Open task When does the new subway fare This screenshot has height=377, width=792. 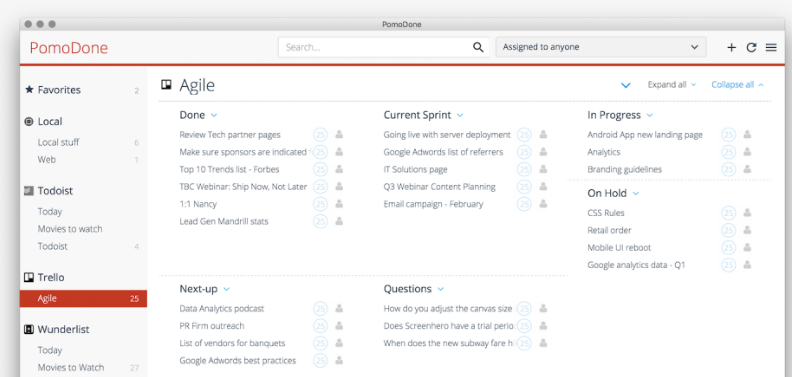point(448,343)
